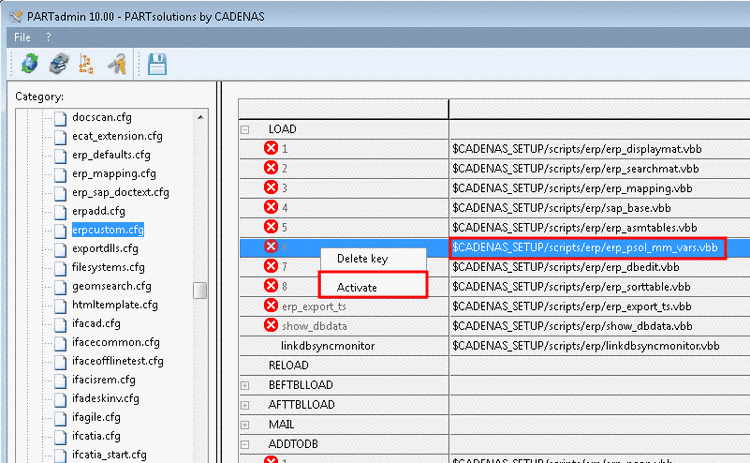The height and width of the screenshot is (463, 750).
Task: Select erp_sap_doctext.cfg in category tree
Action: 121,192
